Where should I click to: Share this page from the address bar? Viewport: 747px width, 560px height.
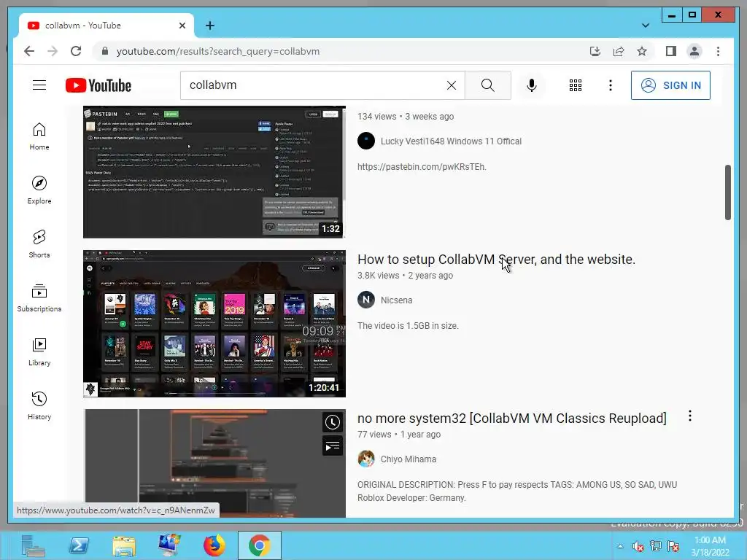[619, 52]
